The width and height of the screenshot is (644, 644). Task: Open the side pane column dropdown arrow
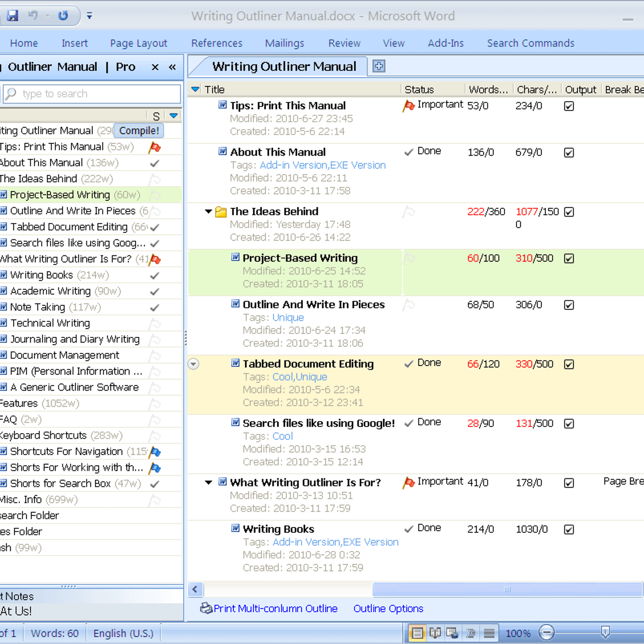coord(173,116)
